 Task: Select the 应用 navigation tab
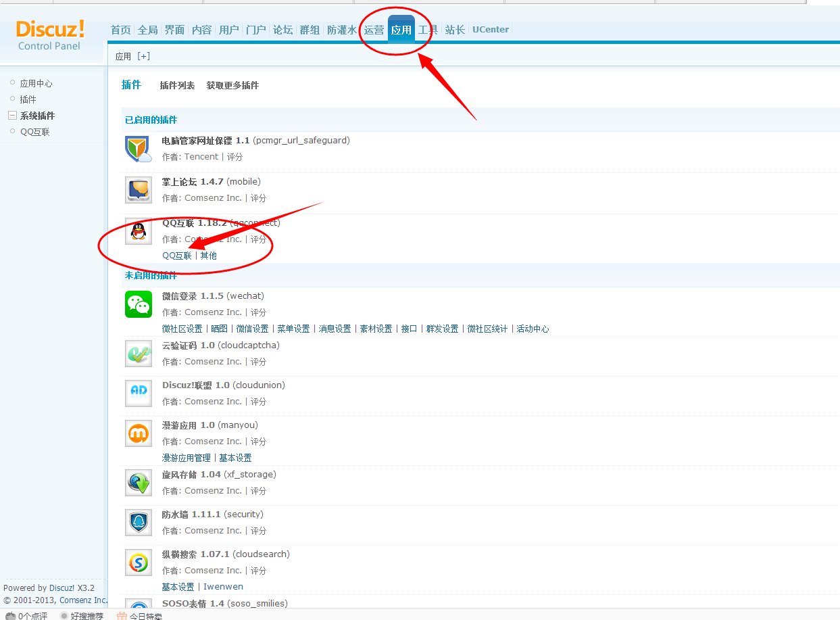tap(401, 30)
